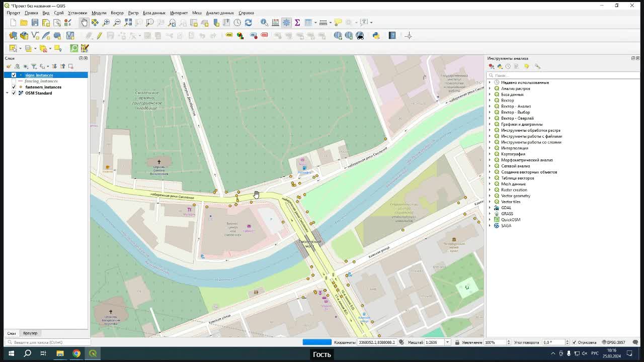Open the blue help book icon
This screenshot has width=644, height=362.
click(x=392, y=36)
